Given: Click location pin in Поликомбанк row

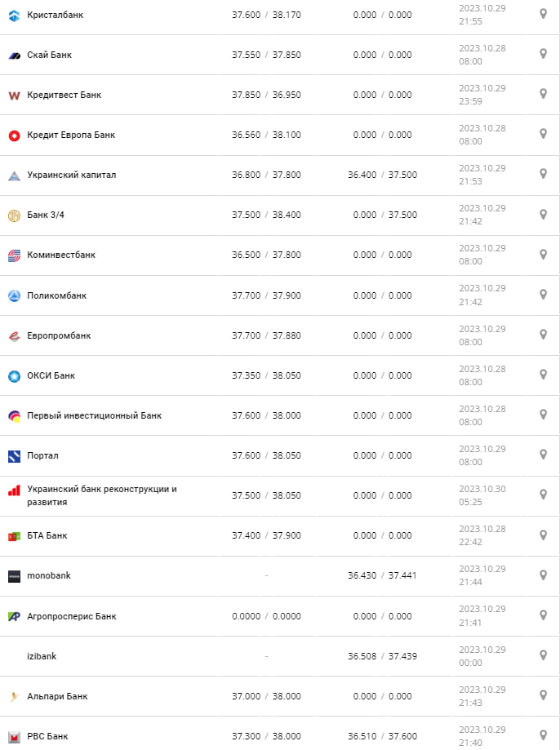Looking at the screenshot, I should [x=543, y=295].
